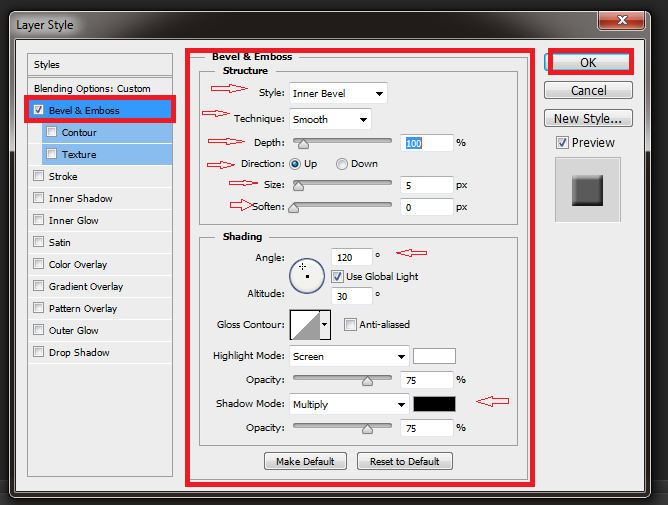Click the Altitude value input field

click(352, 296)
